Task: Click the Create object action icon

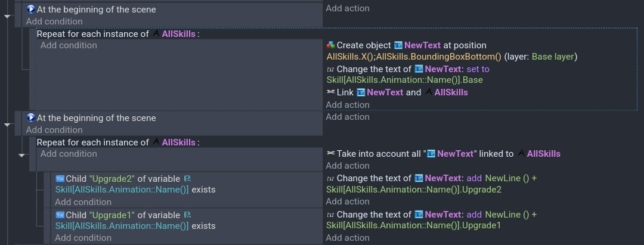Action: 330,45
